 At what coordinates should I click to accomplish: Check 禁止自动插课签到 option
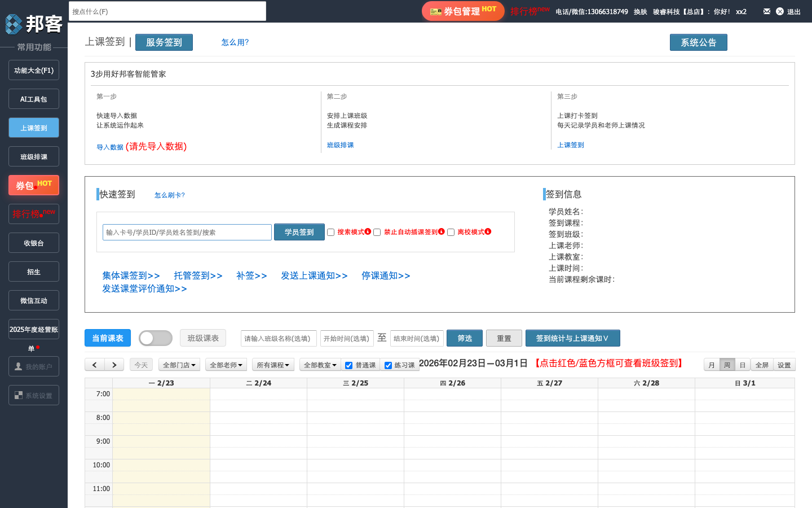377,232
